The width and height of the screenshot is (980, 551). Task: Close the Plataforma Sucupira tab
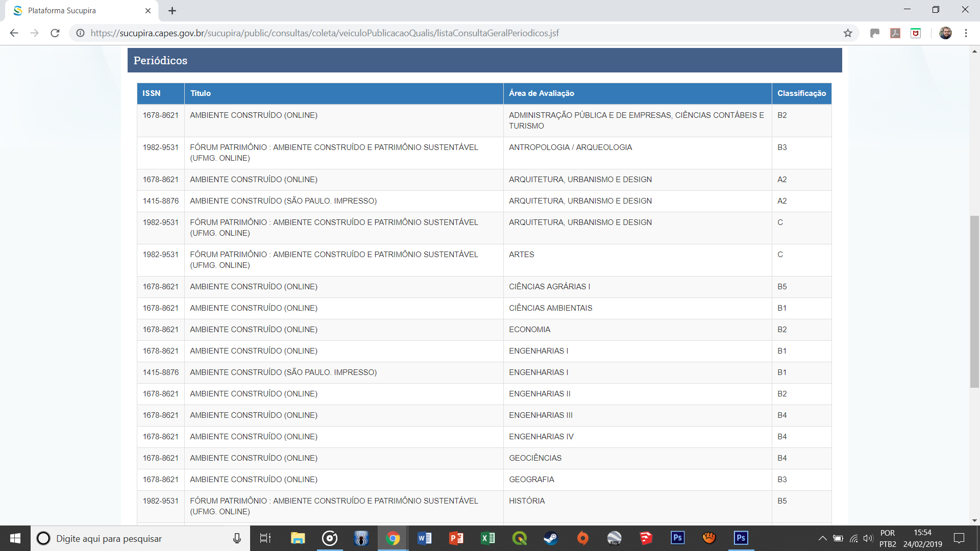pos(148,11)
